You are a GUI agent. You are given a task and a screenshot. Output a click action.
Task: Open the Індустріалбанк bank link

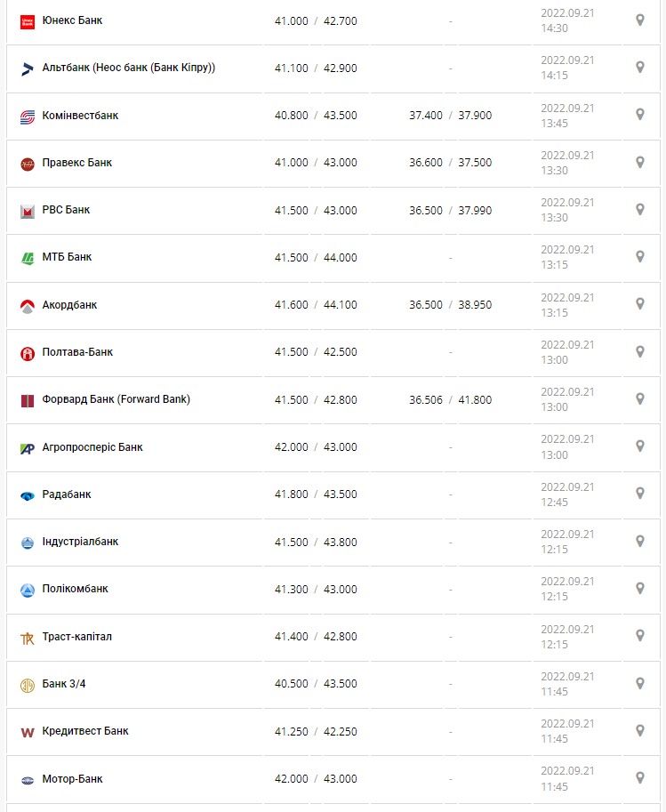(x=80, y=542)
